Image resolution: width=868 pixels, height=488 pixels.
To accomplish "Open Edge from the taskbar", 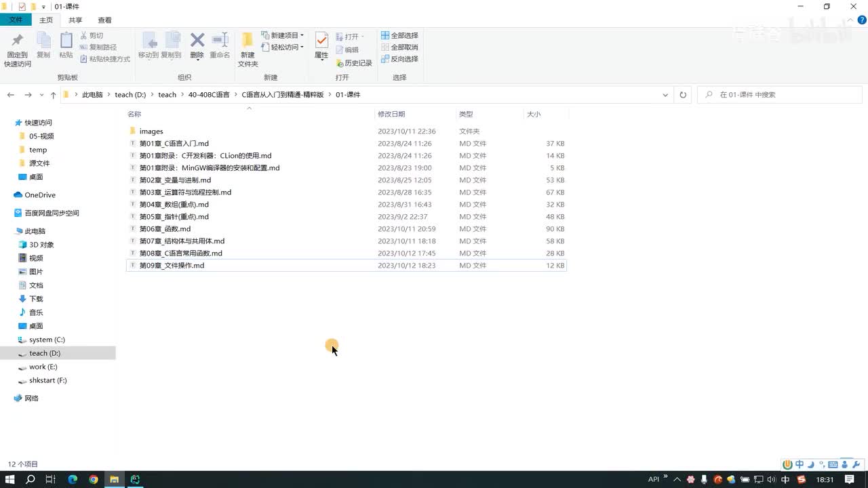I will [73, 479].
